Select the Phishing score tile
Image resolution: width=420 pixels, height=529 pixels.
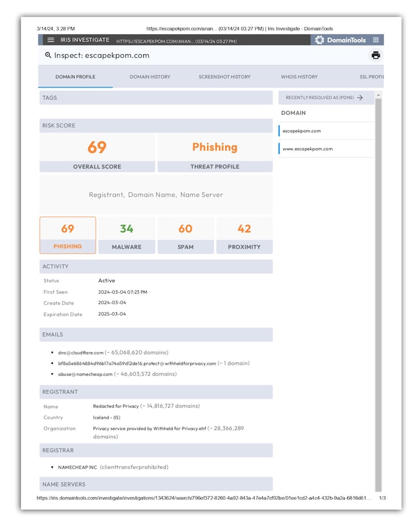[68, 235]
